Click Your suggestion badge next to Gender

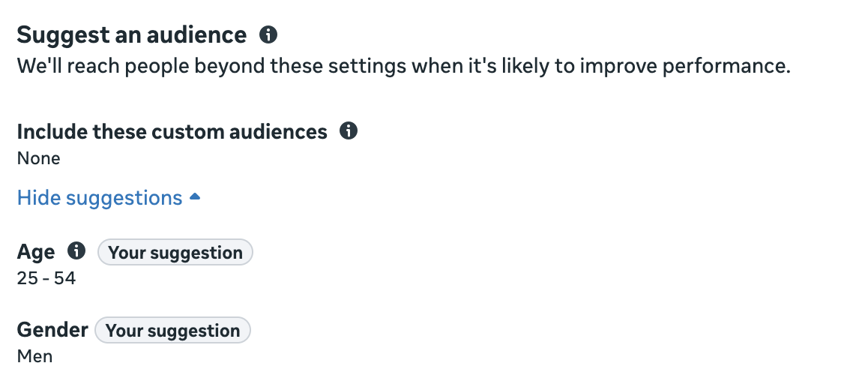172,331
